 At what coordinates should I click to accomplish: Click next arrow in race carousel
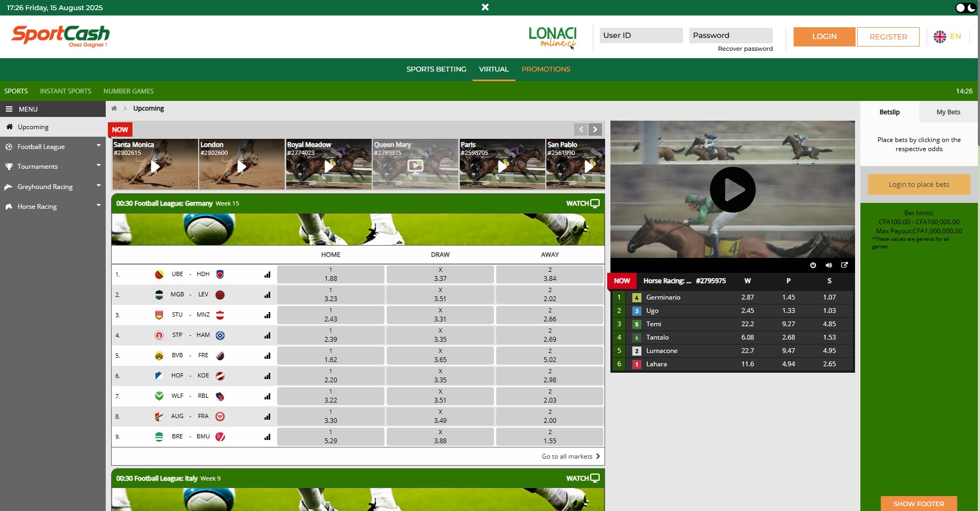coord(595,129)
